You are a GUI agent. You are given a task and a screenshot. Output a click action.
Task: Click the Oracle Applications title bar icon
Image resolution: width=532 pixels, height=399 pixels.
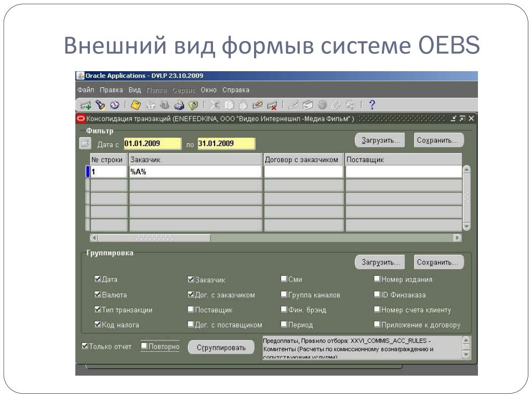pos(80,76)
